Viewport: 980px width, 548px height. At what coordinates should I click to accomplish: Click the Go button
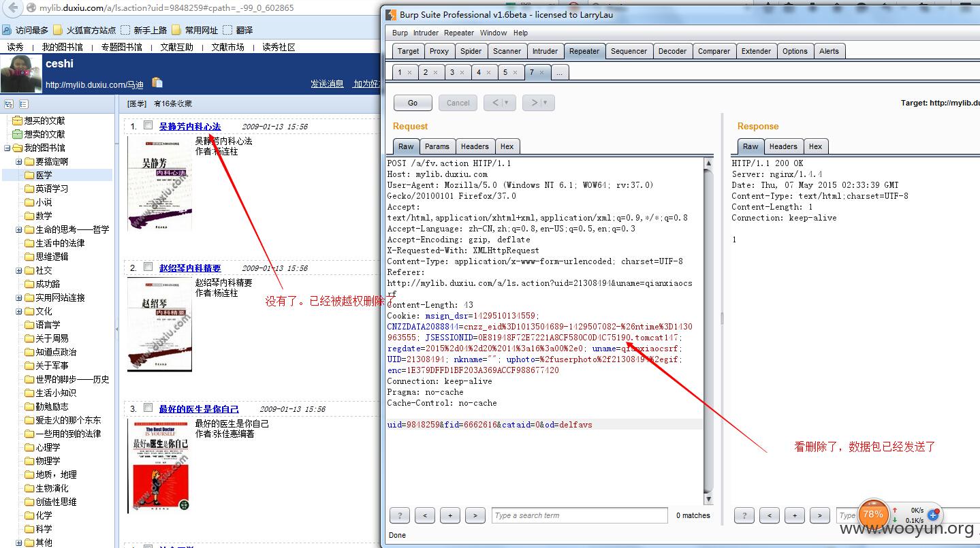pyautogui.click(x=413, y=103)
